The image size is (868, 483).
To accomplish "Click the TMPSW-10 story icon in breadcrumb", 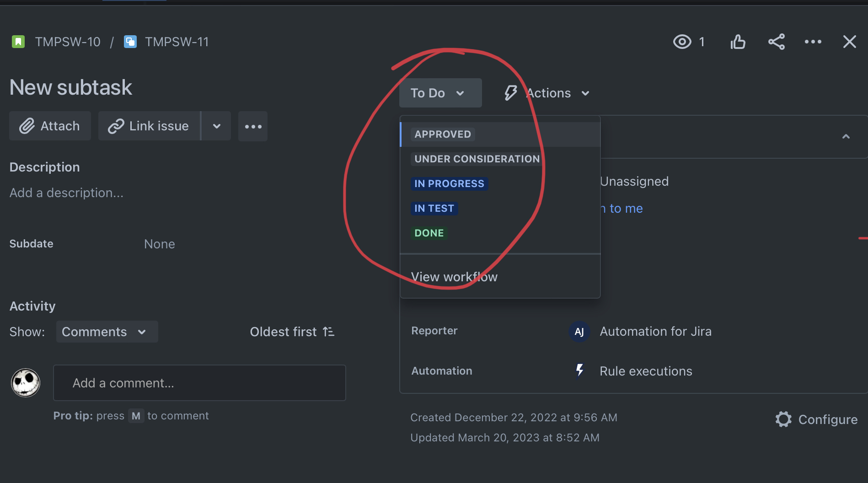I will pyautogui.click(x=18, y=41).
